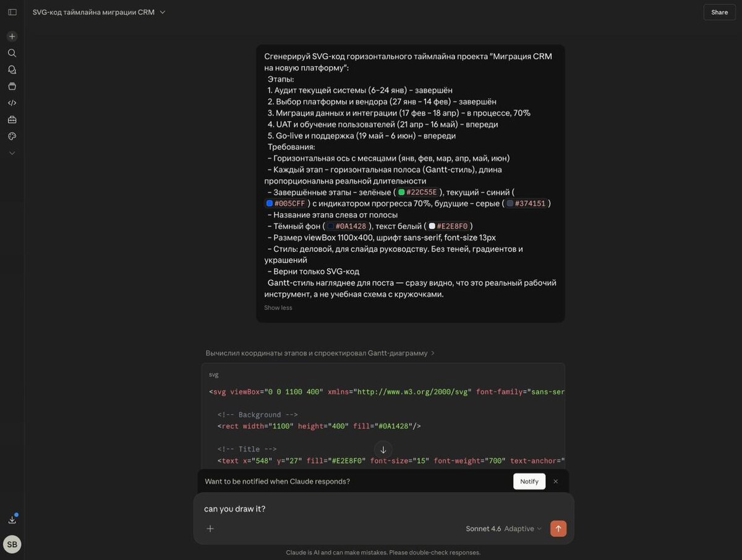Open the toolbox icon in sidebar
Image resolution: width=742 pixels, height=560 pixels.
pos(12,119)
